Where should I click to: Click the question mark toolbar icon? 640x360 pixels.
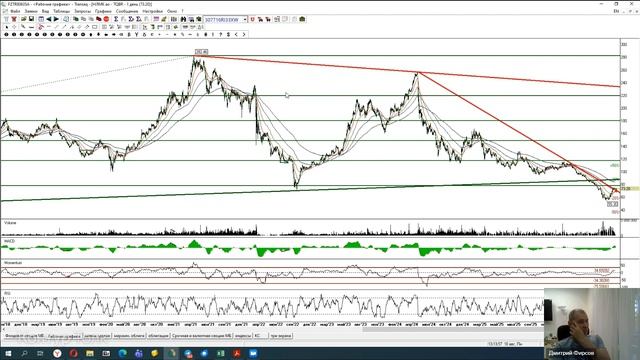coord(220,35)
